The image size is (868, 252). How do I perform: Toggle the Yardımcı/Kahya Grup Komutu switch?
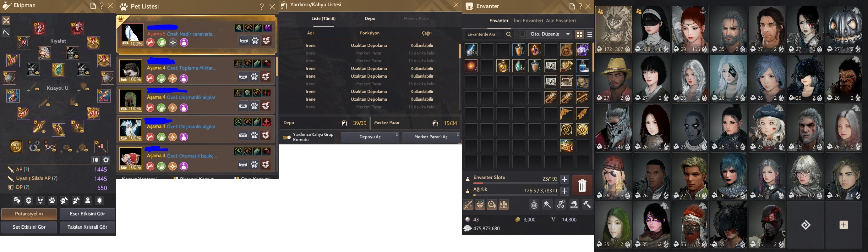pos(287,137)
